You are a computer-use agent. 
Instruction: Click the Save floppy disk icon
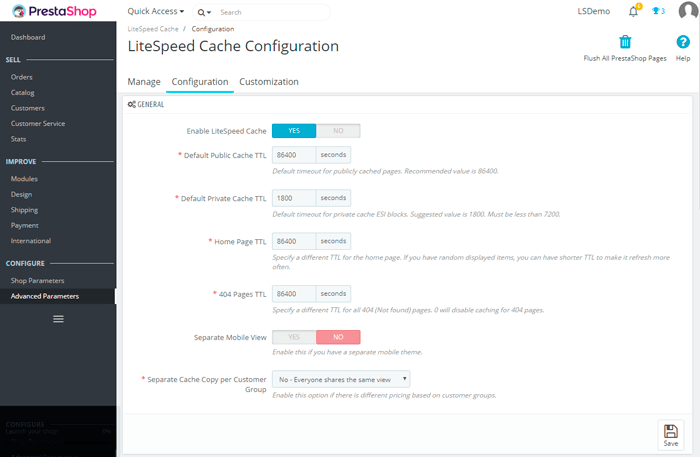tap(671, 433)
